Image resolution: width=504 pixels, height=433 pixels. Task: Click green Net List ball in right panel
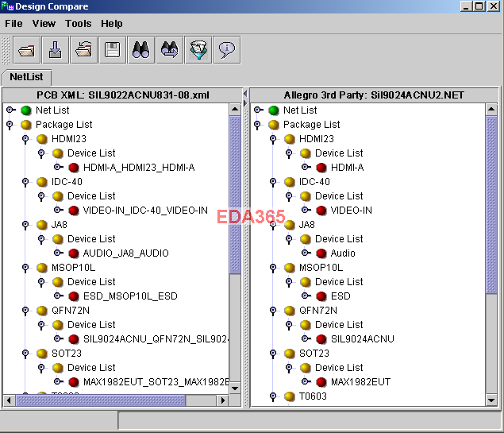(x=274, y=110)
